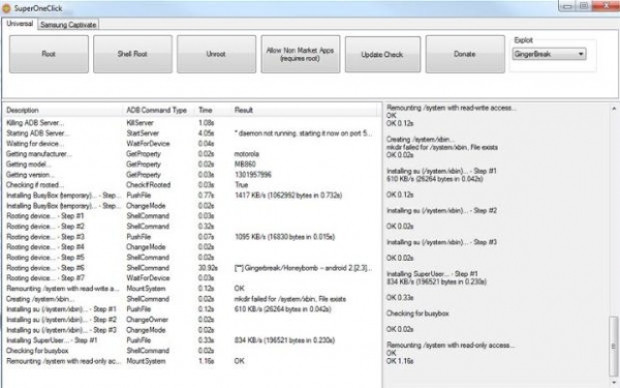Click the Unroot button
620x388 pixels.
pos(216,54)
